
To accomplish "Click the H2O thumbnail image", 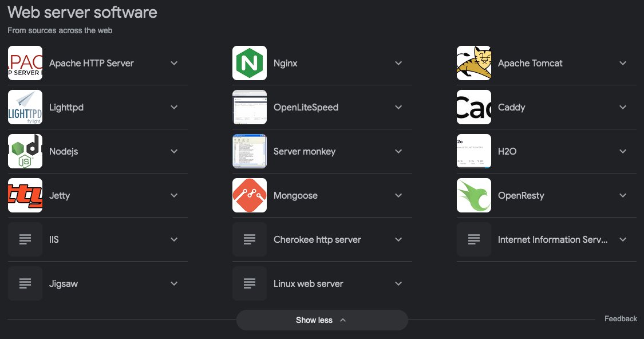I will [473, 151].
